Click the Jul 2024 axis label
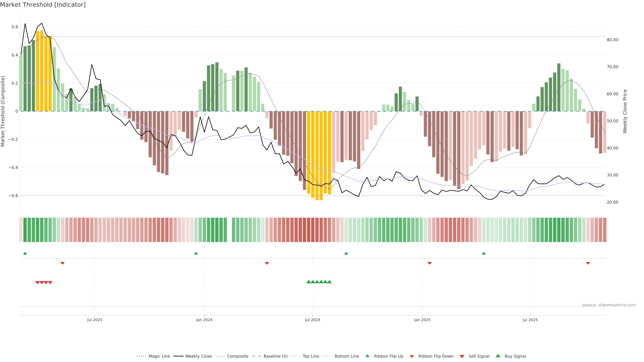 click(312, 320)
